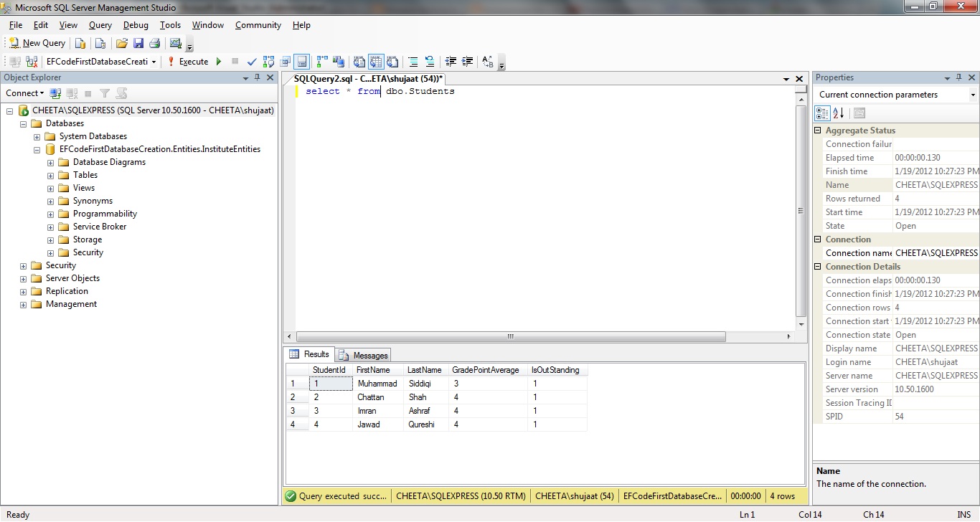Click the Specify Values for Template Parameters icon
Image resolution: width=980 pixels, height=522 pixels.
pyautogui.click(x=486, y=62)
